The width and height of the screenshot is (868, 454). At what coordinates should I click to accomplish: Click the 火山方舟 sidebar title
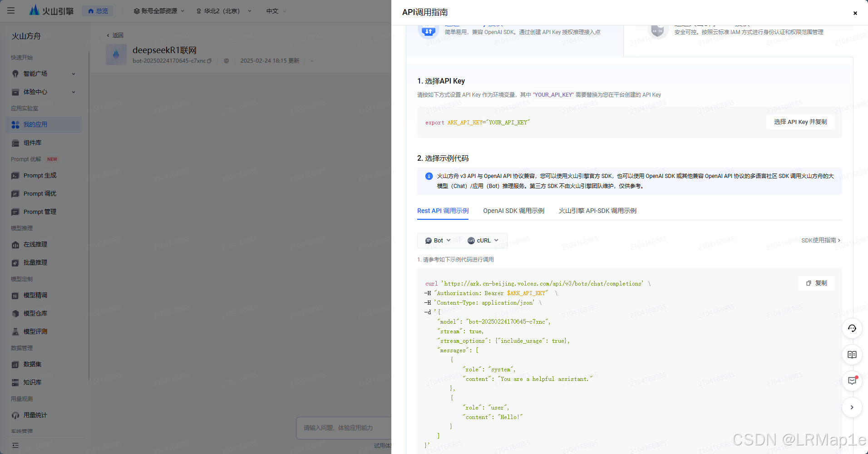(26, 36)
